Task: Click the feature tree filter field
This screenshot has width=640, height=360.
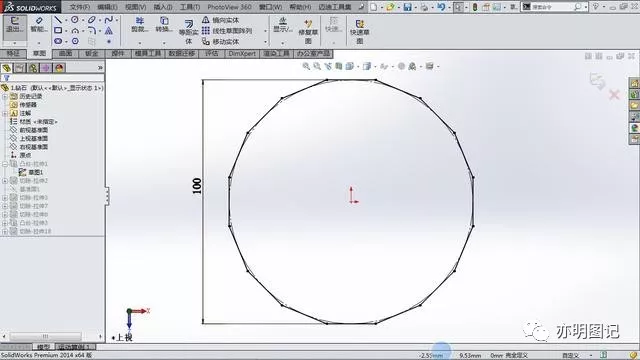Action: 53,78
